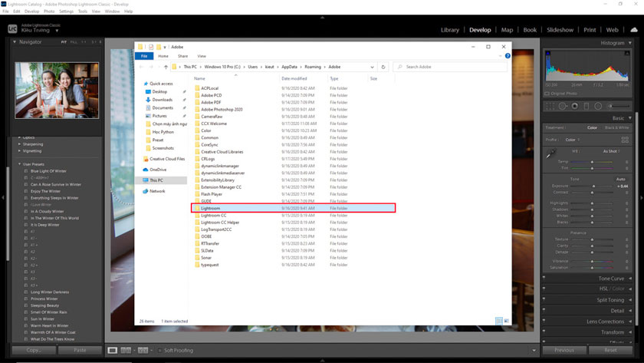Toggle histogram highlight clipping indicator
The image size is (644, 363).
627,54
